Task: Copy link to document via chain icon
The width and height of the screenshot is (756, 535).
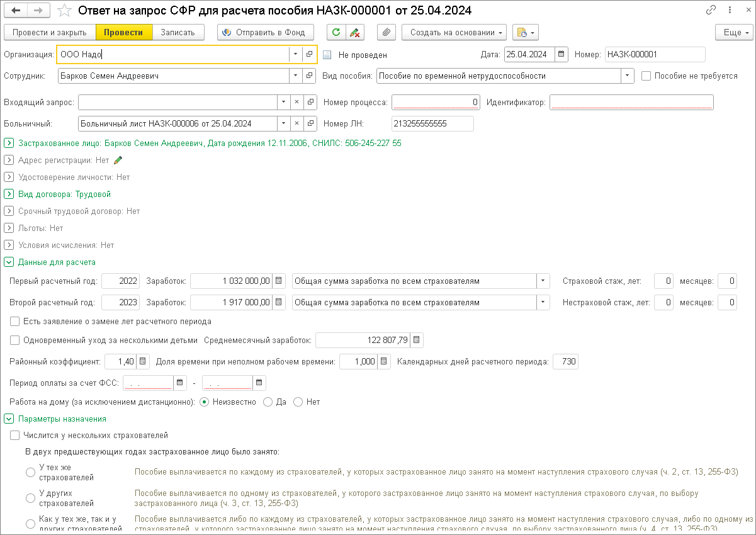Action: (711, 11)
